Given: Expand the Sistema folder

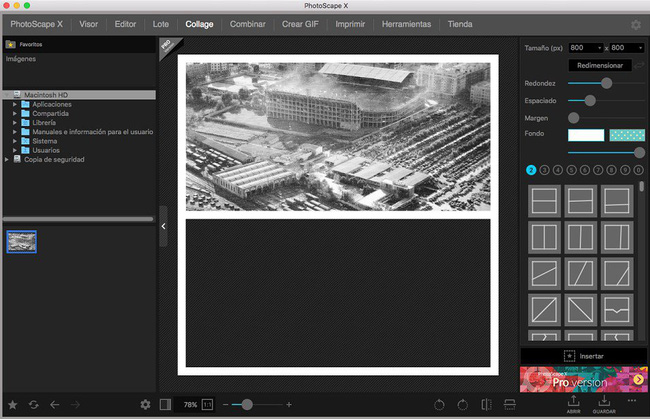Looking at the screenshot, I should [15, 141].
